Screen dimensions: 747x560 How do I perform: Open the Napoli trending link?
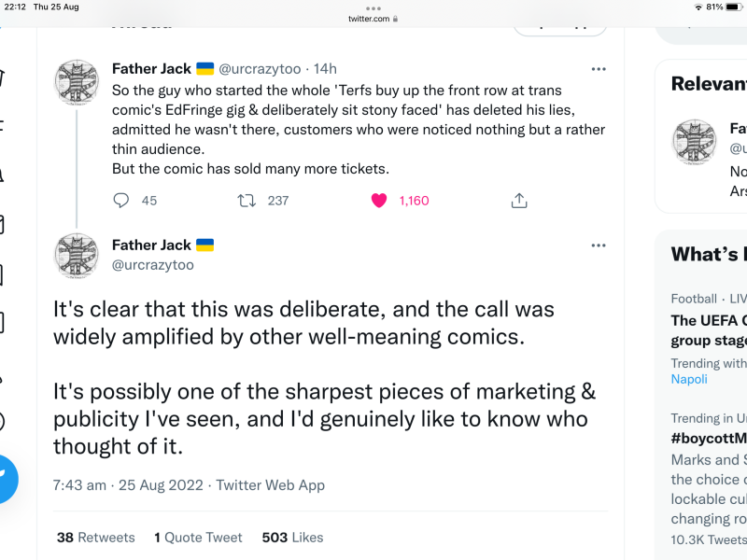689,379
